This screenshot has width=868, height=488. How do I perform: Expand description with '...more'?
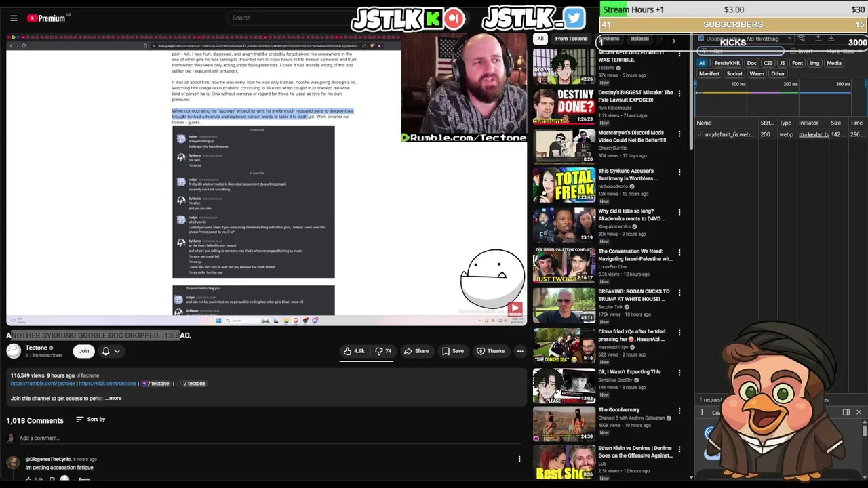[113, 398]
